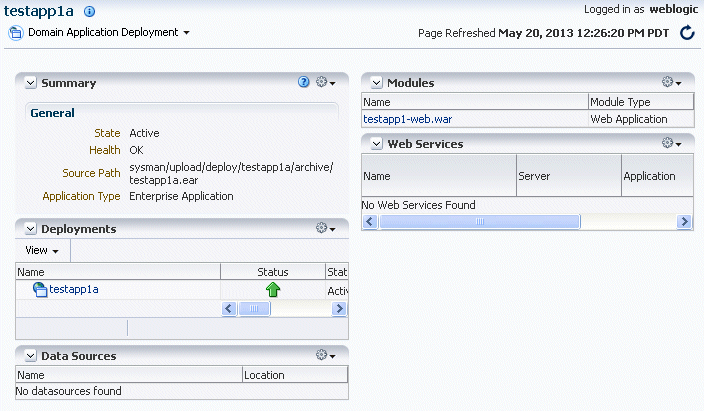
Task: Open the Deployments panel gear menu
Action: click(326, 228)
